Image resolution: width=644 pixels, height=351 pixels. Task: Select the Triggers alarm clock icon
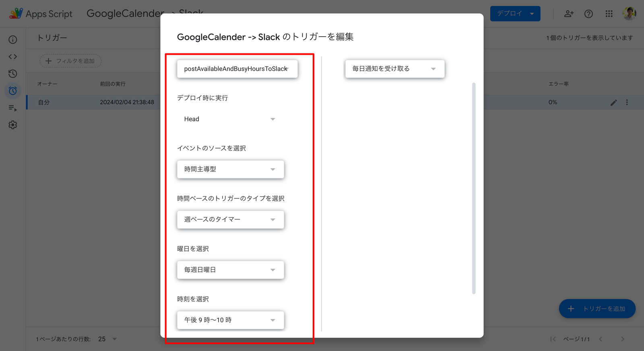[x=13, y=91]
